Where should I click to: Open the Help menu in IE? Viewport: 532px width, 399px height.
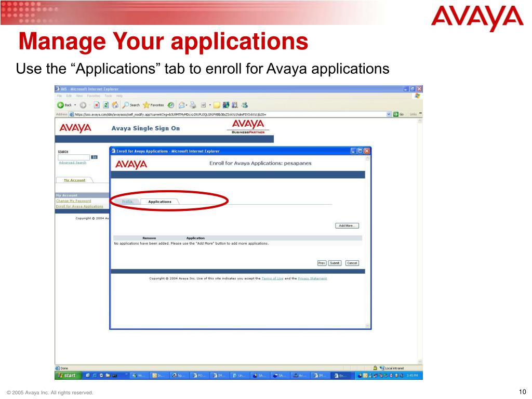click(119, 96)
